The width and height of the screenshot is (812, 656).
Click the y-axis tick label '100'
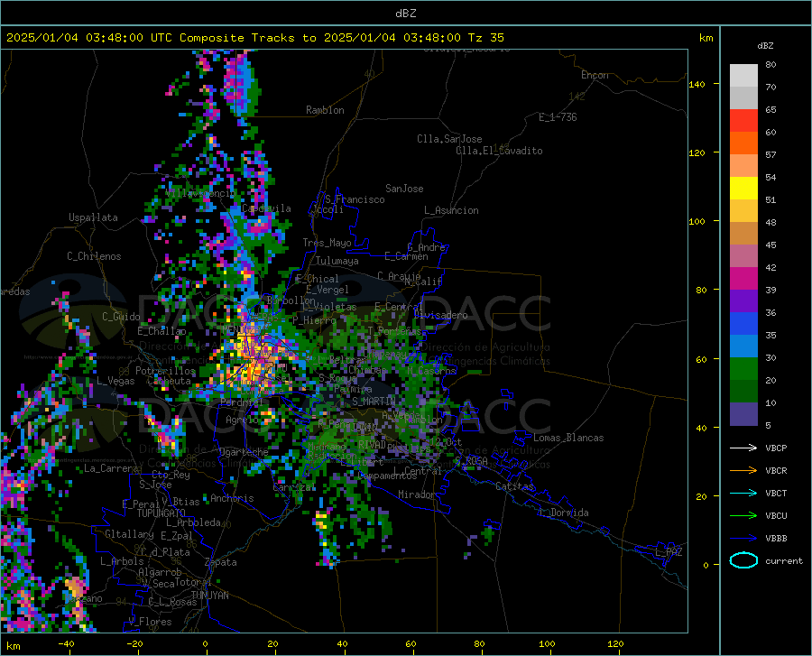pyautogui.click(x=697, y=221)
